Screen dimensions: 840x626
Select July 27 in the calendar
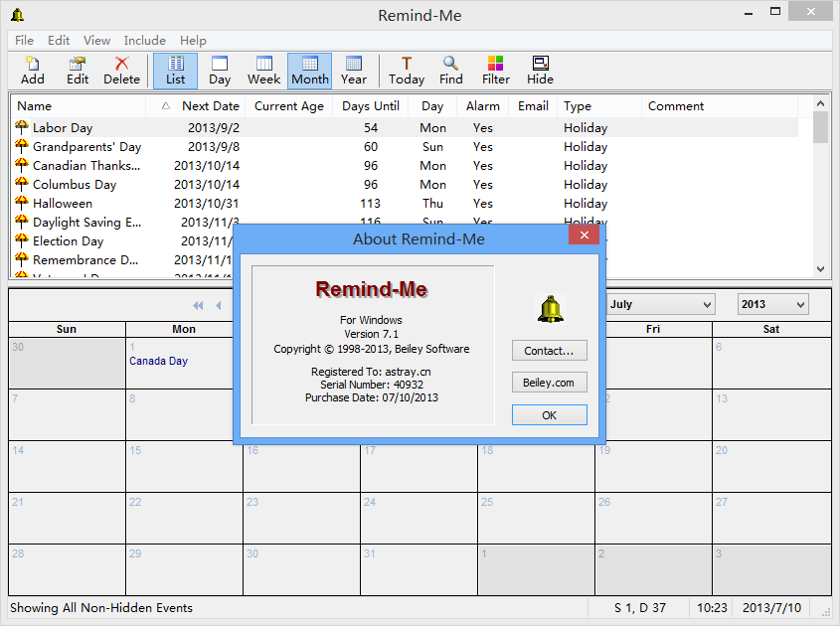coord(771,519)
